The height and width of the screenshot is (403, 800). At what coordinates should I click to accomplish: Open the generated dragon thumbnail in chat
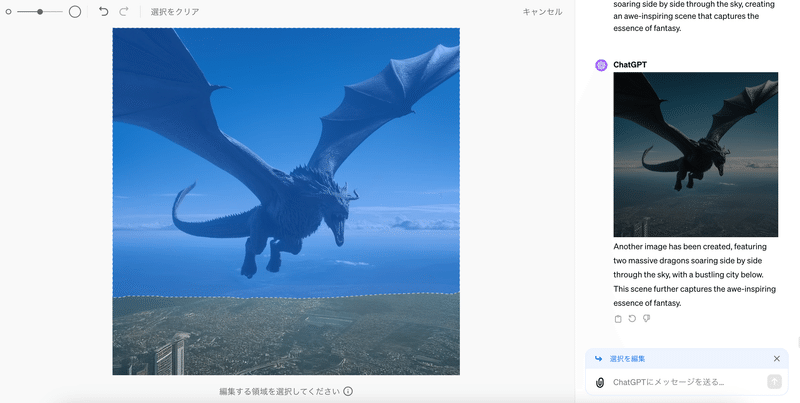tap(695, 155)
